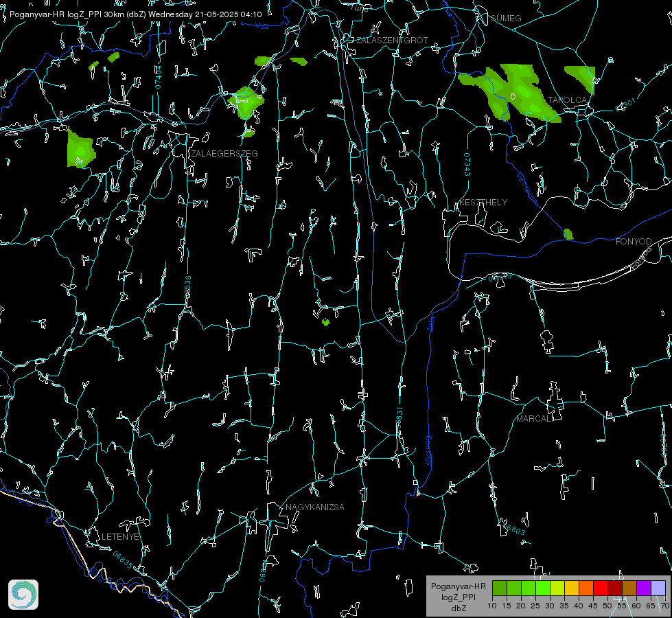Select the 50–55 dBZ dark red swatch
The image size is (672, 618).
[x=615, y=588]
